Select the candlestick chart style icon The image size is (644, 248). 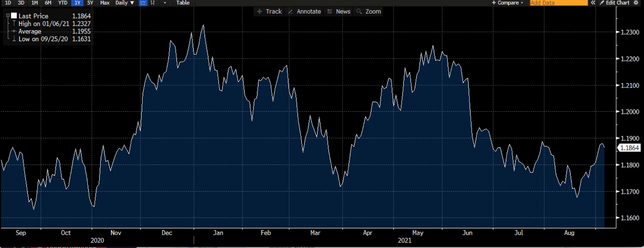tap(152, 3)
